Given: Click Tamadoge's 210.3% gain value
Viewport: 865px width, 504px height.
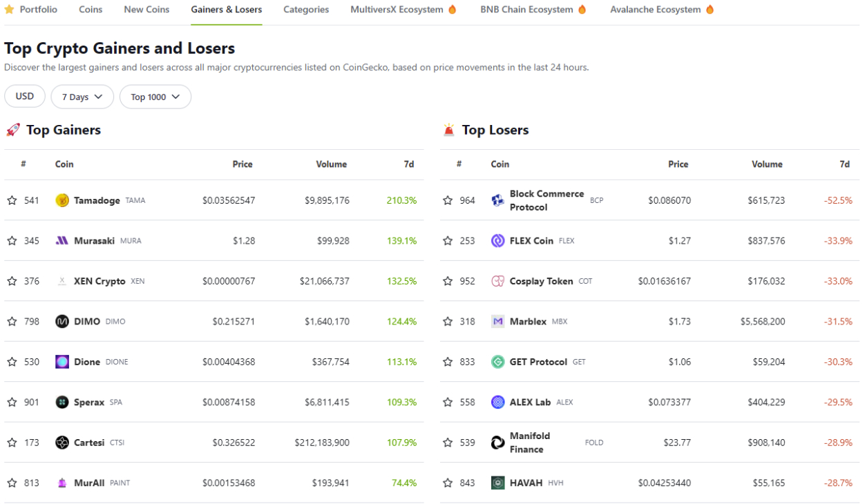Looking at the screenshot, I should coord(401,200).
